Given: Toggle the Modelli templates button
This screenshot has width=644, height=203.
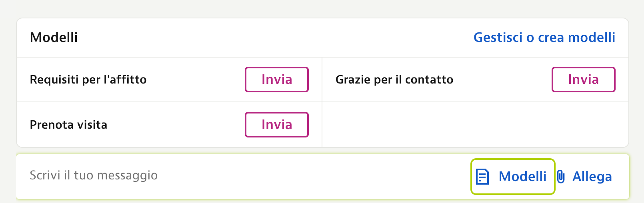Looking at the screenshot, I should coord(513,177).
